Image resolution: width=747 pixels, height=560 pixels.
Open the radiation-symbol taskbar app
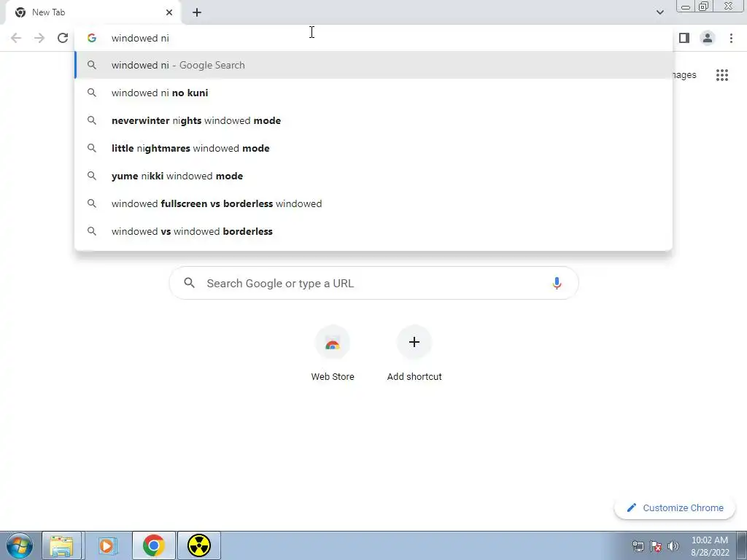click(199, 545)
